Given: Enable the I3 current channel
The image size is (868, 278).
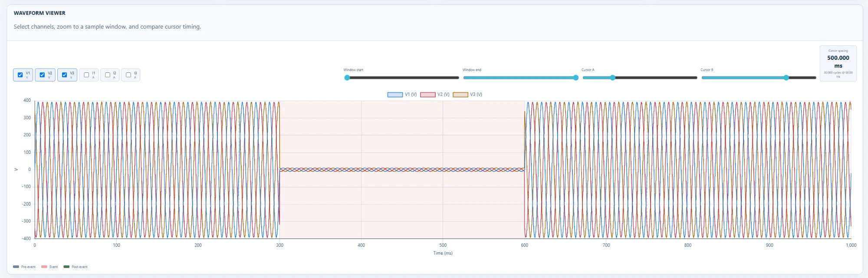Looking at the screenshot, I should point(128,75).
